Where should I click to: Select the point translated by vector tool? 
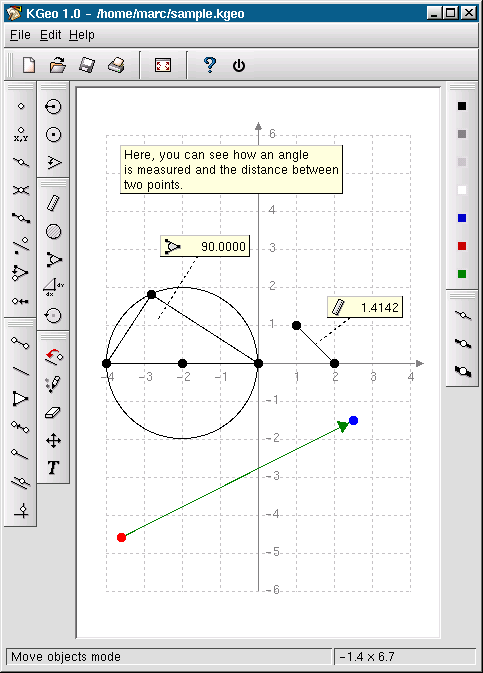coord(21,301)
